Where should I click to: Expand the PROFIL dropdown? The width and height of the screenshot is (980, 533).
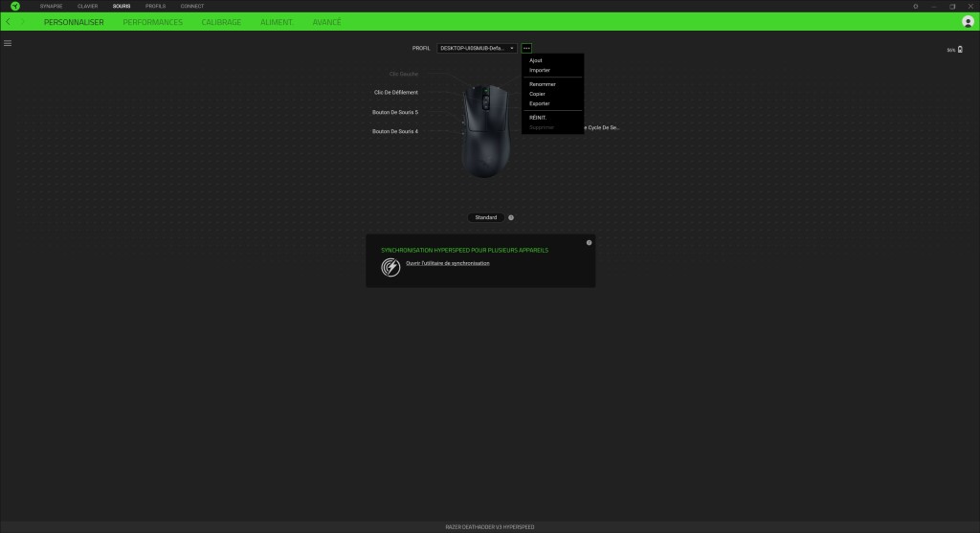pos(477,48)
